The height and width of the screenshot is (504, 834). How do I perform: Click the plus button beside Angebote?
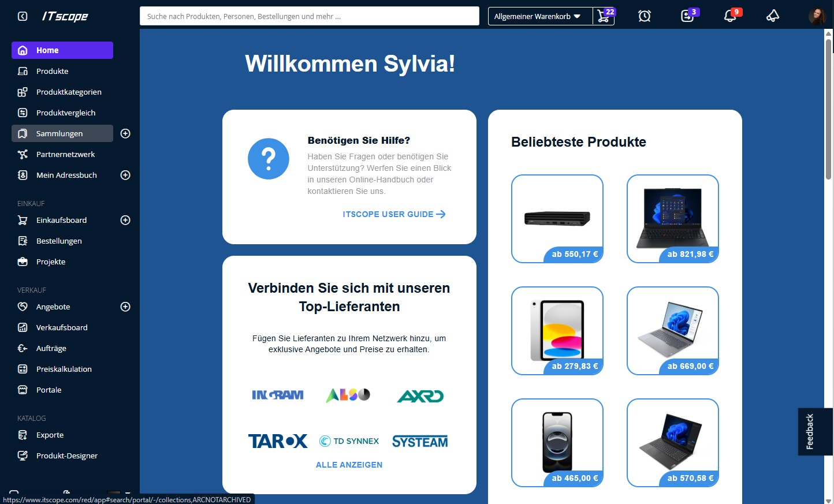(x=125, y=307)
